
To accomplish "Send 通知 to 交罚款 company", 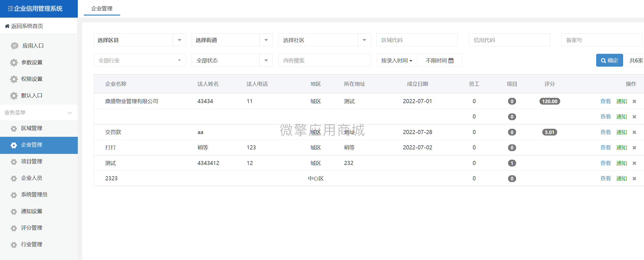I will [x=622, y=132].
